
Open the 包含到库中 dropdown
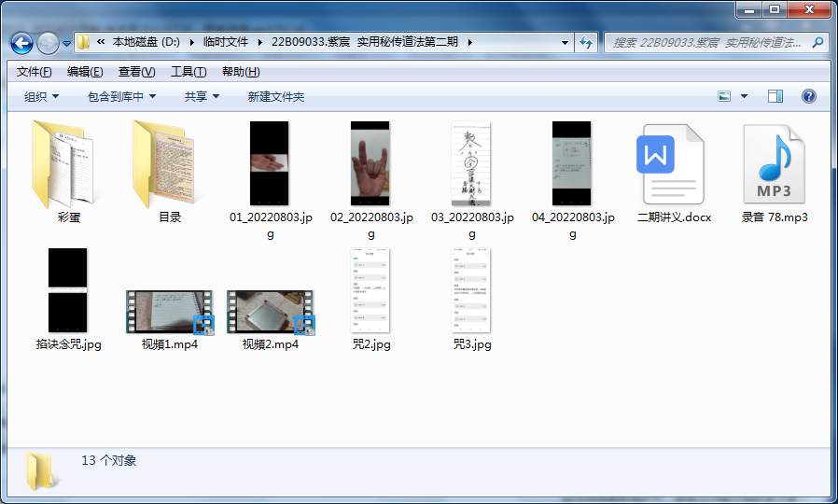click(121, 97)
